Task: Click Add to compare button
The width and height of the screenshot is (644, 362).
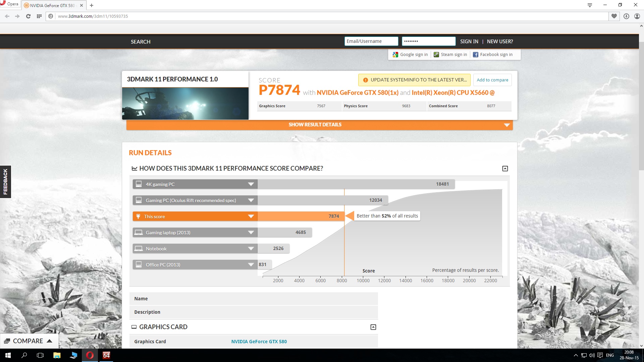Action: (x=492, y=80)
